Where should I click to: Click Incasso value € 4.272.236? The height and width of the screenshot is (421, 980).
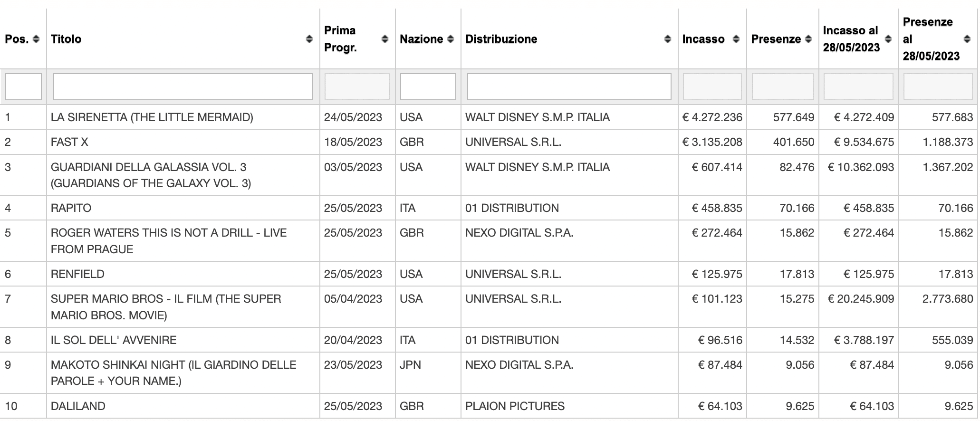pos(712,117)
